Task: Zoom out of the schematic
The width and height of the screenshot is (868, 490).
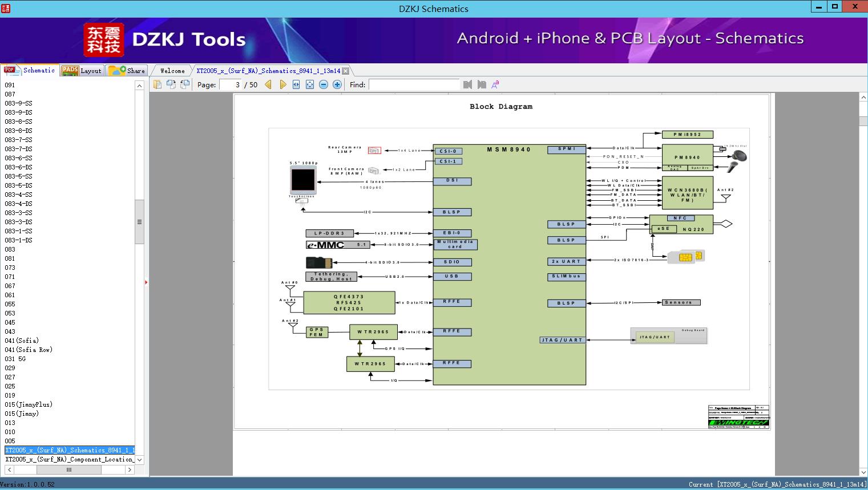Action: pos(324,84)
